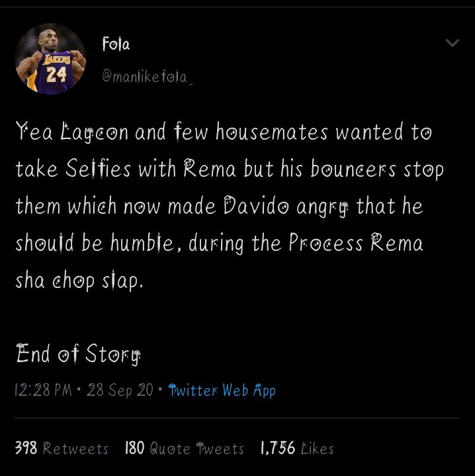
Task: View the Quote Tweets list
Action: pos(196,448)
